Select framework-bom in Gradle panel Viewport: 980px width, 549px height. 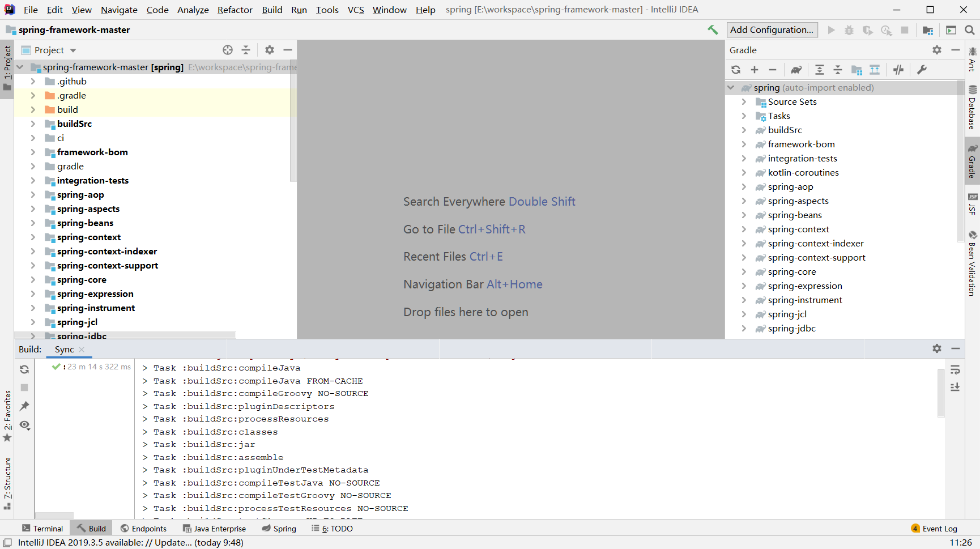click(801, 144)
